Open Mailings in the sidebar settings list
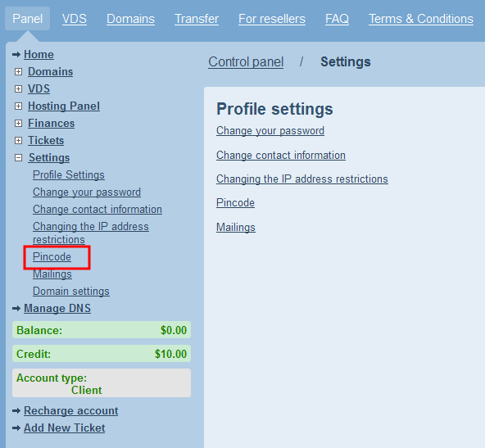Screen dimensions: 485x448 [x=52, y=274]
